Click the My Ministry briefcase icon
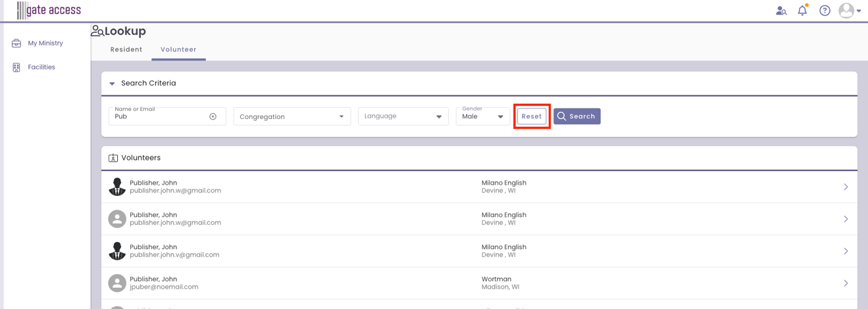Screen dimensions: 868x309 (x=16, y=43)
